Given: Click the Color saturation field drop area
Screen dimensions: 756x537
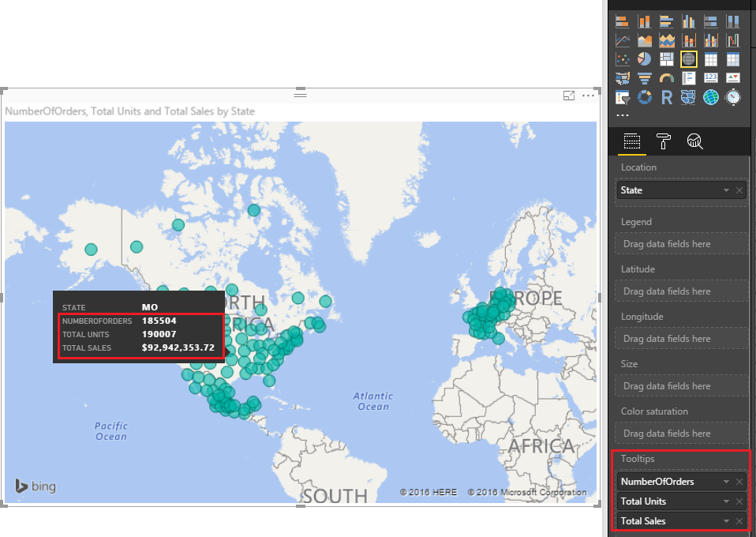Looking at the screenshot, I should pos(681,434).
